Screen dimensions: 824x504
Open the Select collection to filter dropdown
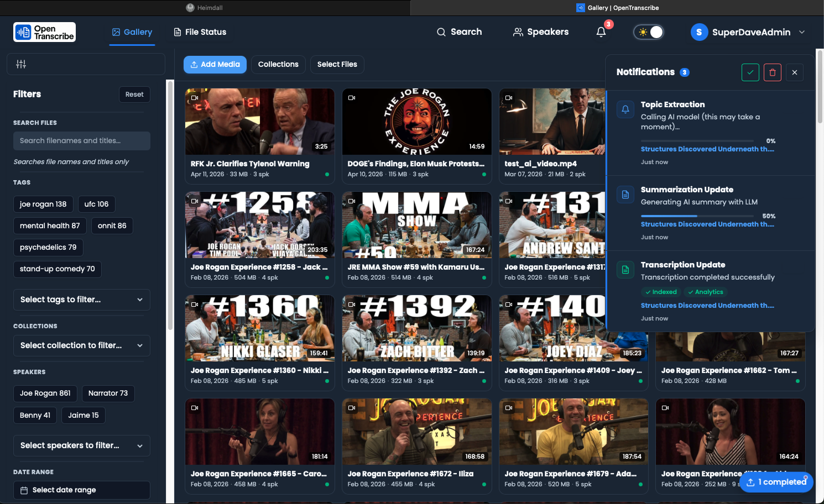coord(82,345)
